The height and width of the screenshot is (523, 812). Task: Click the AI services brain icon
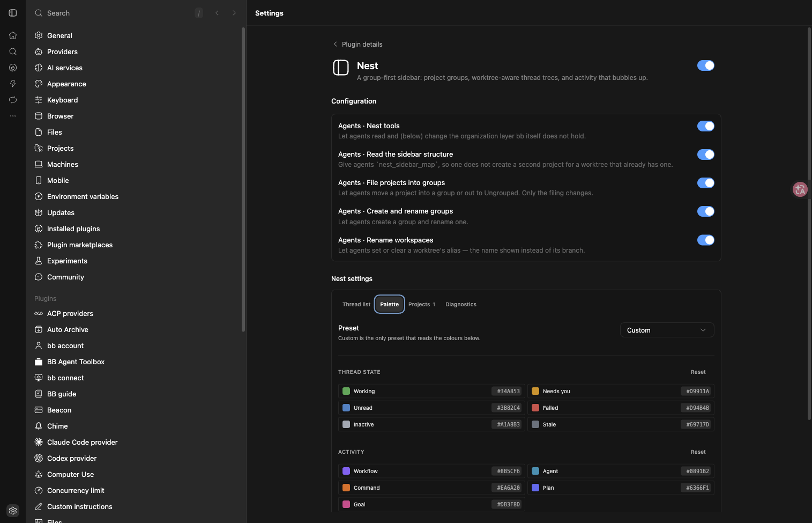39,68
